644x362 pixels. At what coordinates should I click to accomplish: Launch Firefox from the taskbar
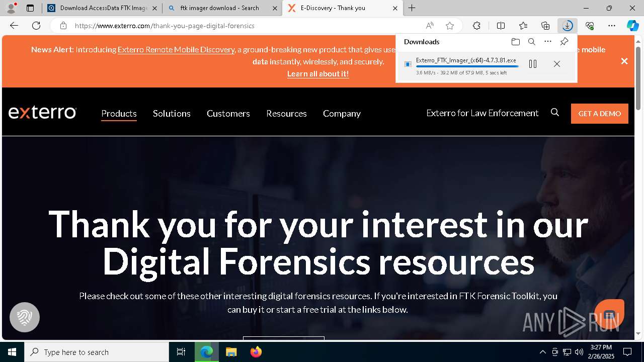256,352
